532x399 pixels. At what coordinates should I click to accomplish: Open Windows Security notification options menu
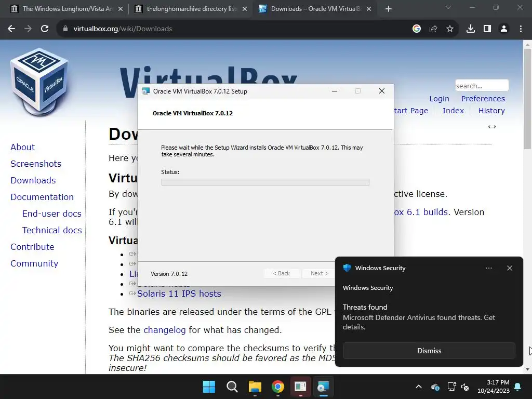pyautogui.click(x=489, y=268)
